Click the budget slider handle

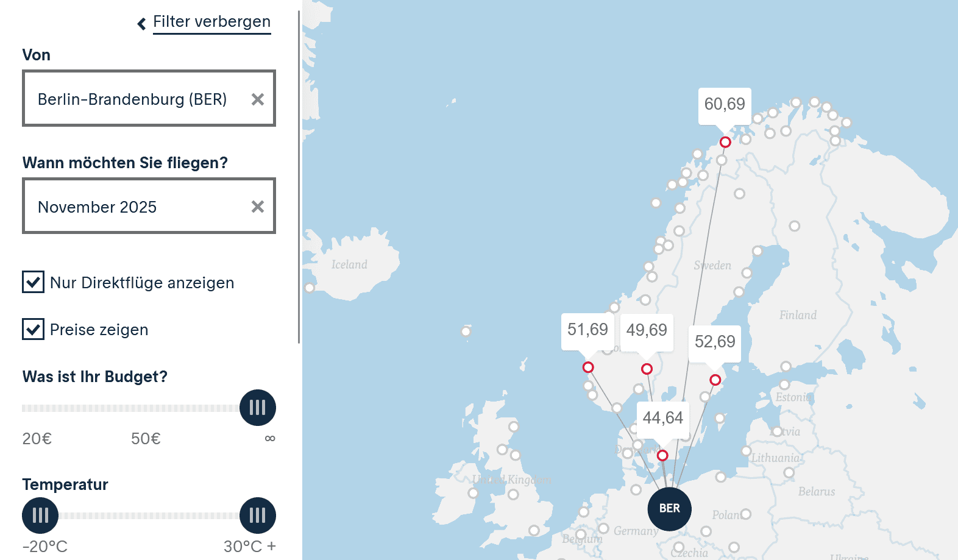coord(258,408)
